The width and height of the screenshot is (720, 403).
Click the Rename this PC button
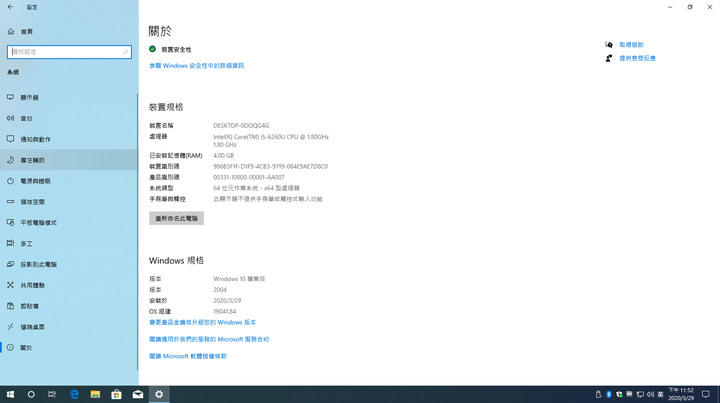pyautogui.click(x=176, y=218)
